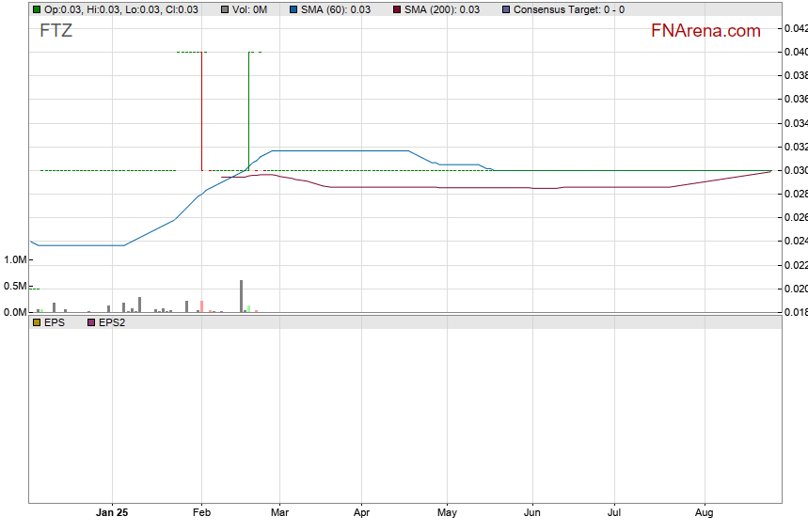Click the yellow EPS legend swatch
Viewport: 808px width, 532px height.
point(36,322)
